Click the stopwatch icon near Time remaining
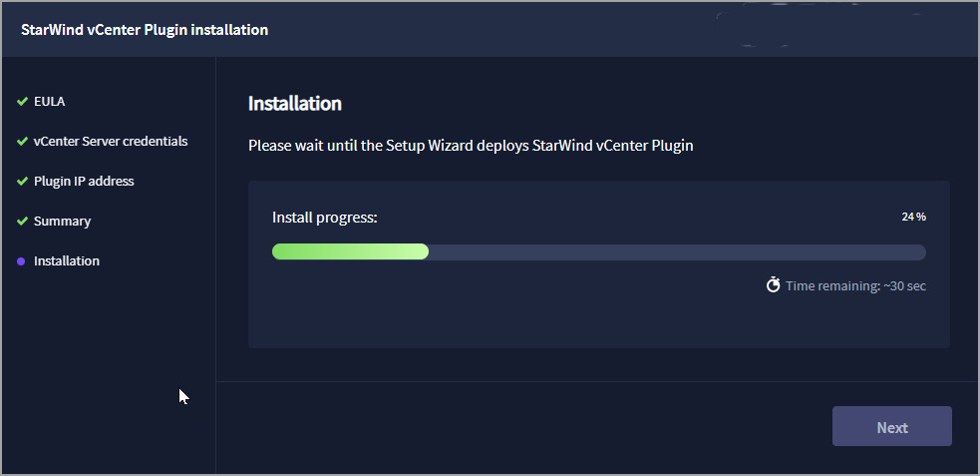This screenshot has height=476, width=980. [x=773, y=285]
